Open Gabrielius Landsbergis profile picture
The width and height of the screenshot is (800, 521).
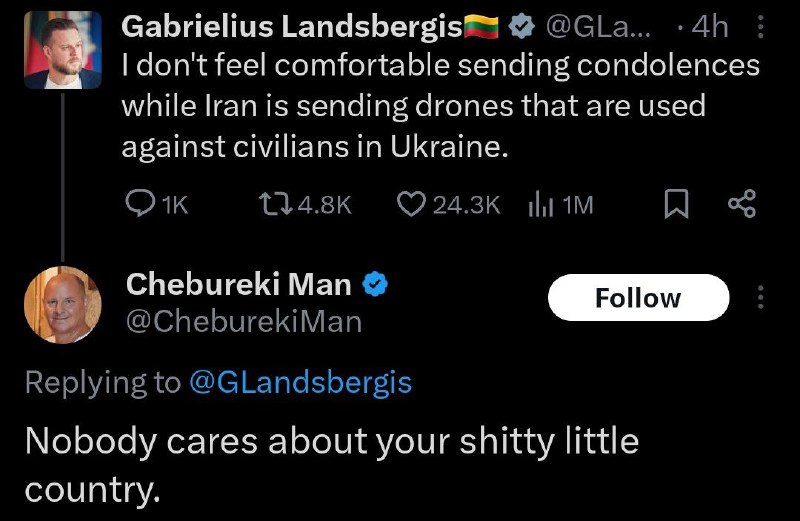point(62,49)
